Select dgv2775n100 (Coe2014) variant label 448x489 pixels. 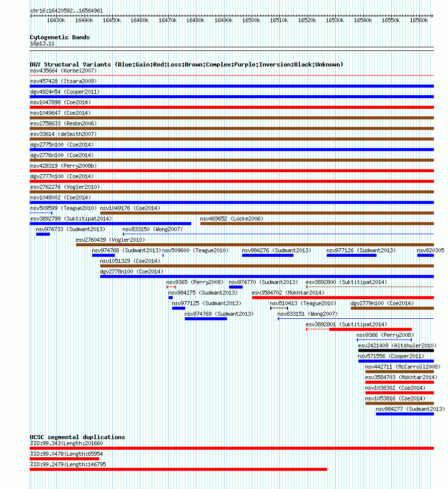point(62,145)
